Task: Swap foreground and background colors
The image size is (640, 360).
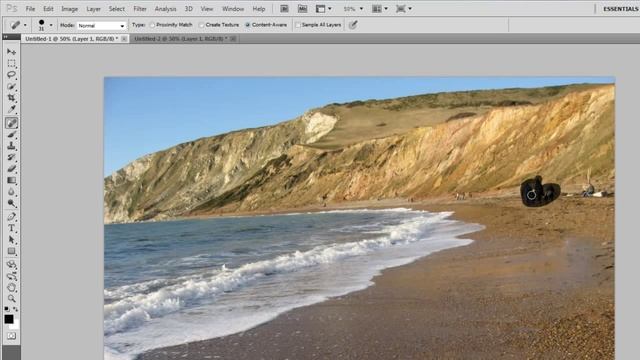Action: click(x=16, y=309)
